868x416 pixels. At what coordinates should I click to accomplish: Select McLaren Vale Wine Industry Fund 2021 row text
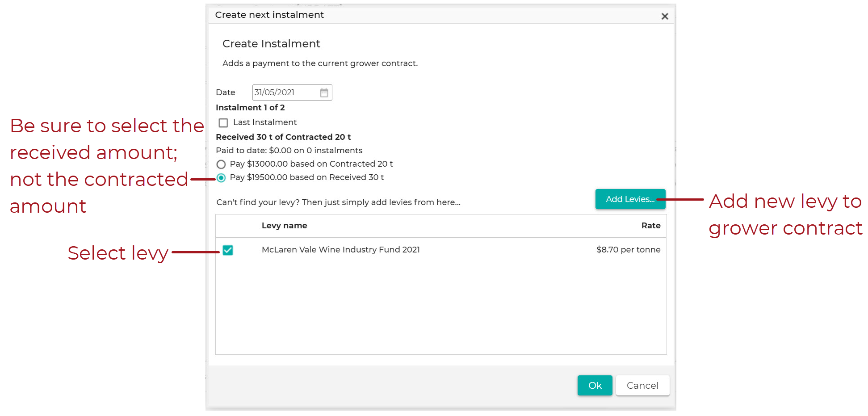341,250
